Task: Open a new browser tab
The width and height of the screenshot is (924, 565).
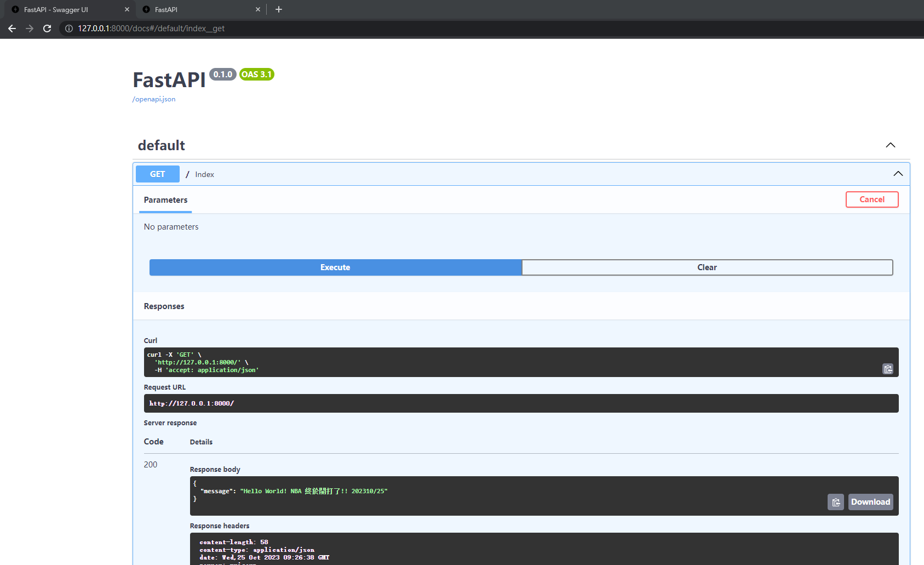Action: (279, 9)
